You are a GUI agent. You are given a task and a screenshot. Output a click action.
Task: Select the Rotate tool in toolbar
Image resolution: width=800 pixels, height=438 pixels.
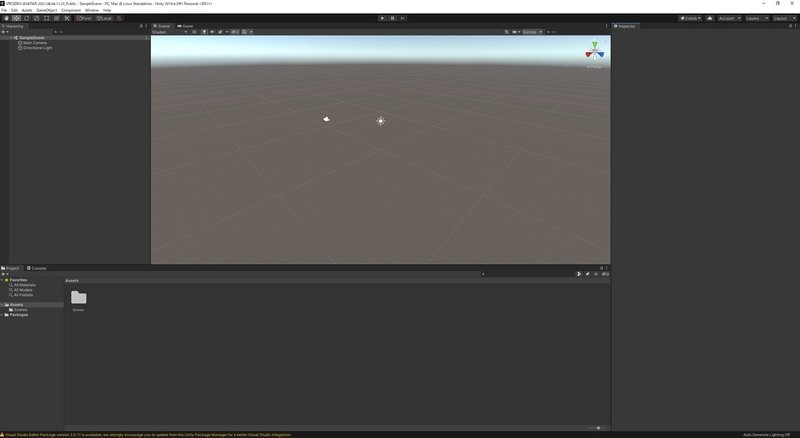pos(27,18)
